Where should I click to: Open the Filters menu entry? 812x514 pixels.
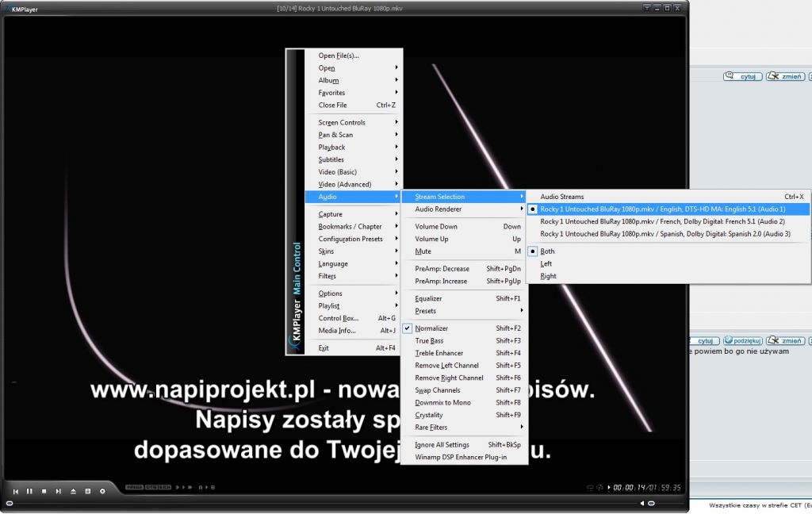[x=353, y=276]
